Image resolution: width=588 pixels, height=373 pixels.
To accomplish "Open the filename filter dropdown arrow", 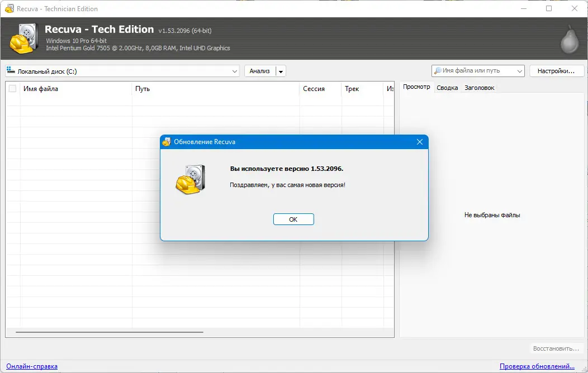I will (x=520, y=71).
